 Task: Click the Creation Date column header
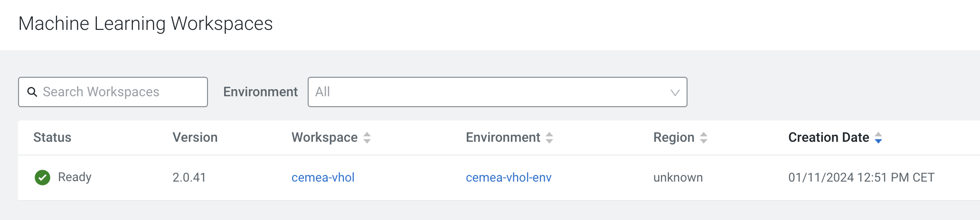coord(829,137)
